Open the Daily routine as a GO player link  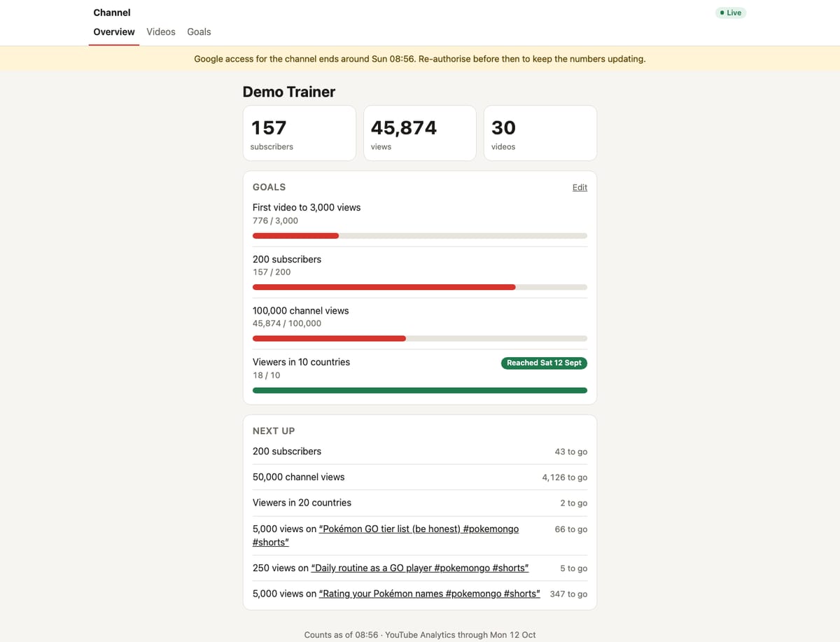[420, 568]
